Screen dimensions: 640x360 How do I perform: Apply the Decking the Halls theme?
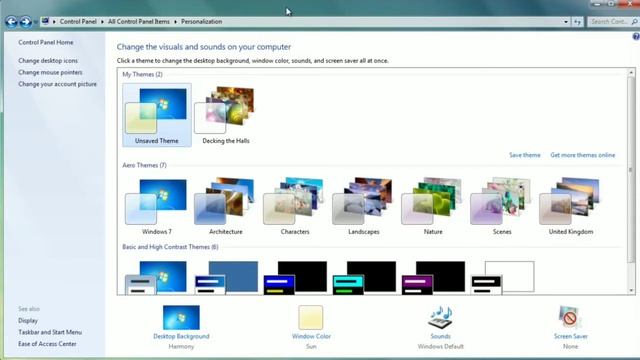226,115
